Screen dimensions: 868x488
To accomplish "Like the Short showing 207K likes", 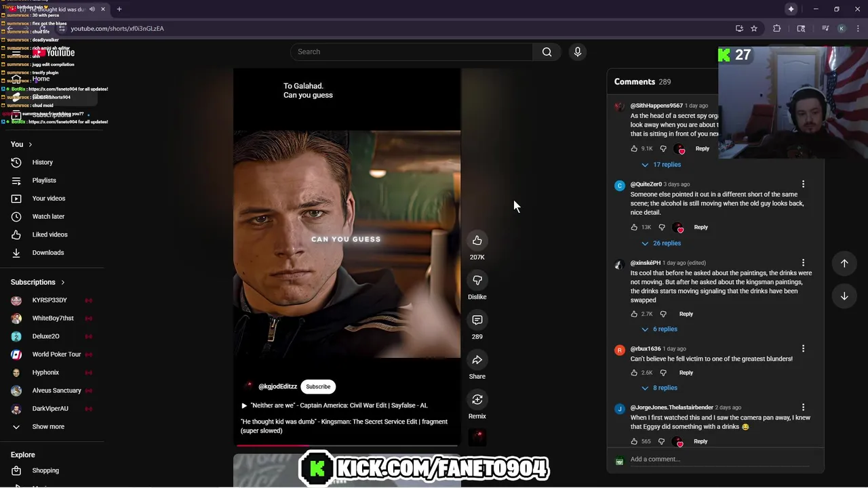I will tap(477, 241).
